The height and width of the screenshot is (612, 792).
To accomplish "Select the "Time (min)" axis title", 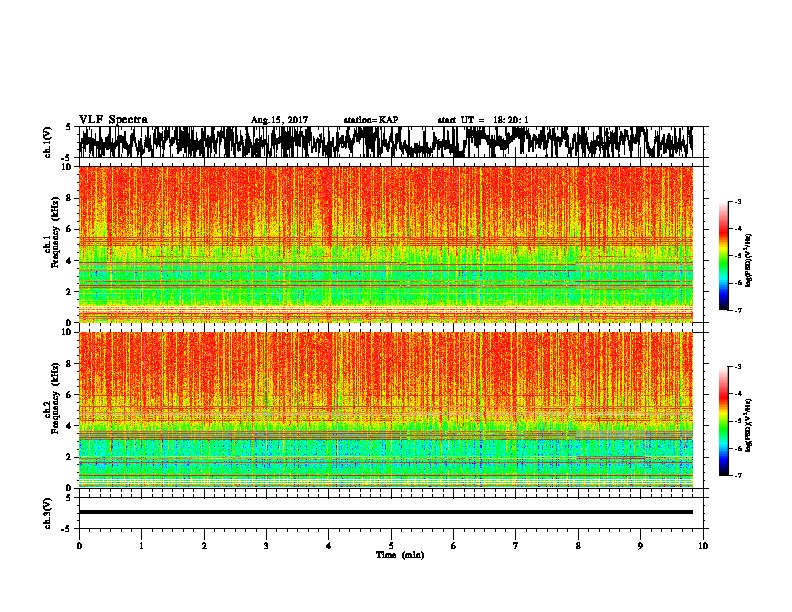I will click(400, 555).
